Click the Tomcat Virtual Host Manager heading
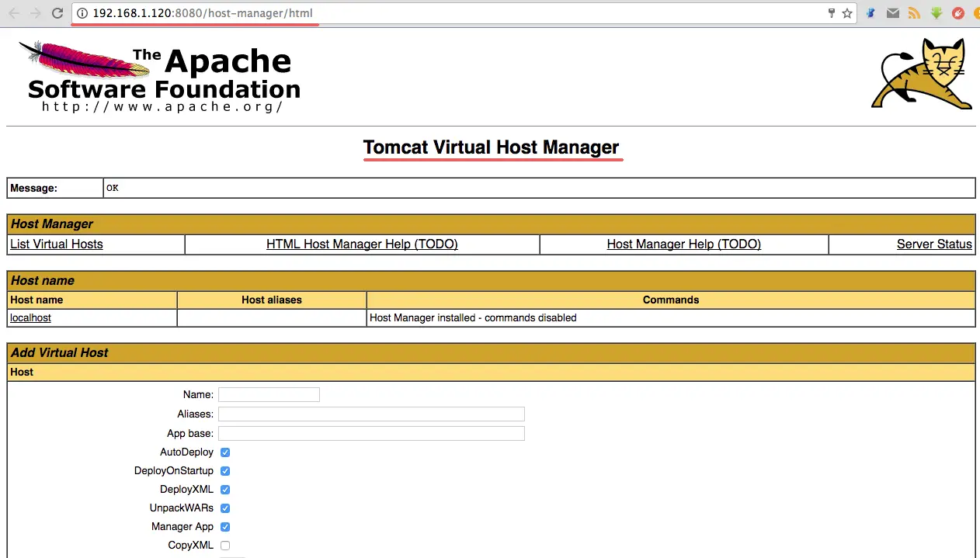980x558 pixels. (492, 147)
